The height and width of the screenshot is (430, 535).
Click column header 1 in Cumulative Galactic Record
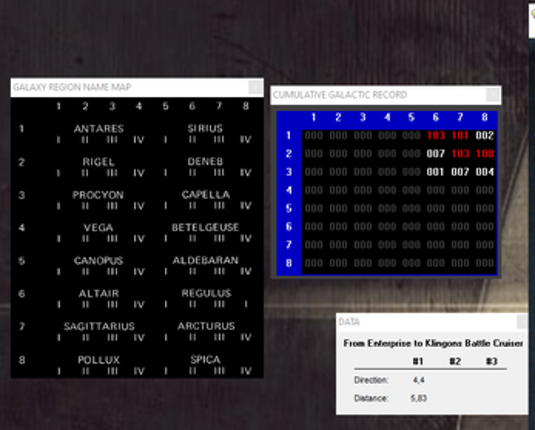(x=314, y=117)
